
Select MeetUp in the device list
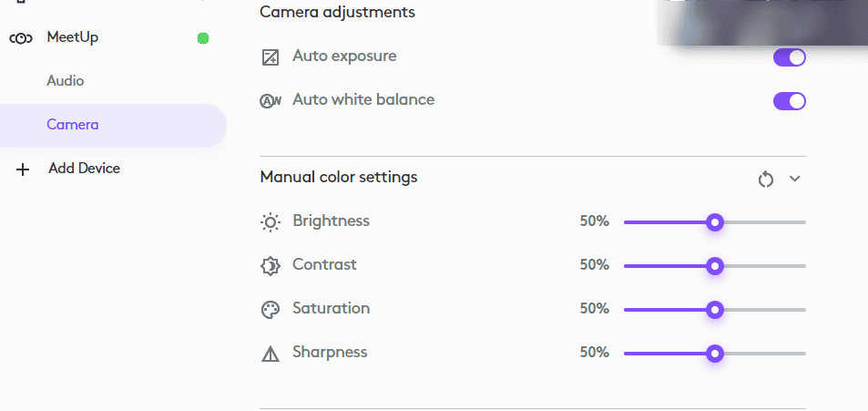point(73,37)
